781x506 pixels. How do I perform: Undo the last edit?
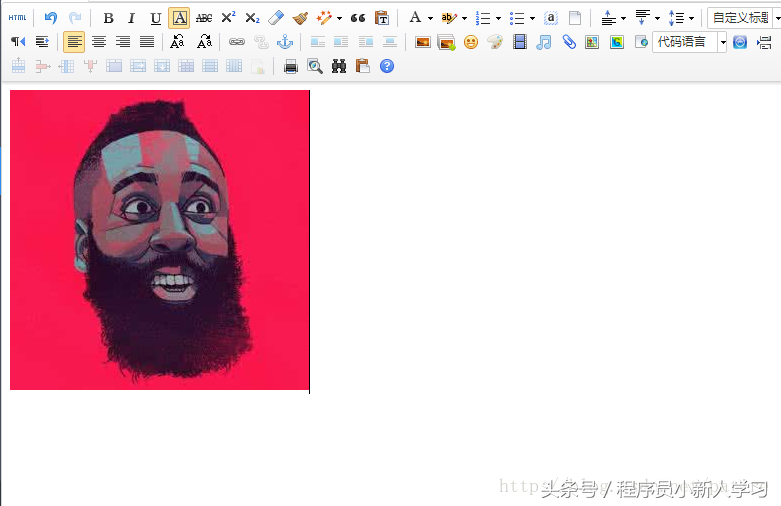[x=51, y=18]
